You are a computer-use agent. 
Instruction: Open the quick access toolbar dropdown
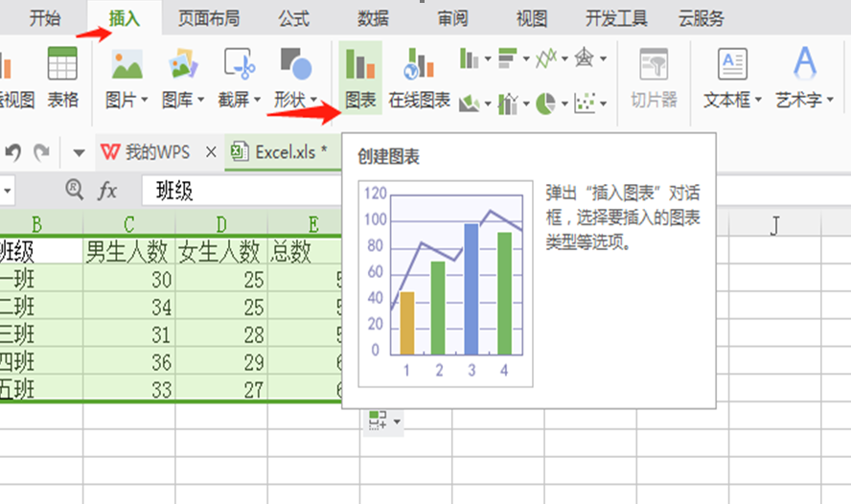[x=79, y=152]
